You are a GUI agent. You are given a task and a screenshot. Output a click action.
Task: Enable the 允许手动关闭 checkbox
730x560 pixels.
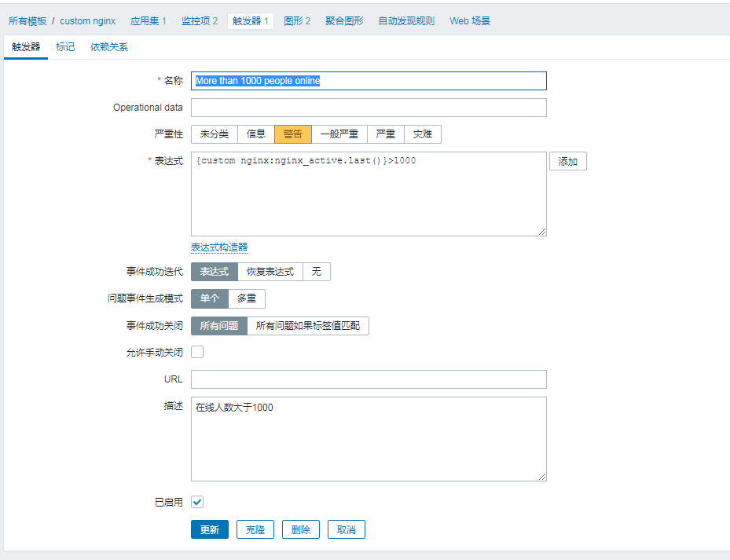197,352
